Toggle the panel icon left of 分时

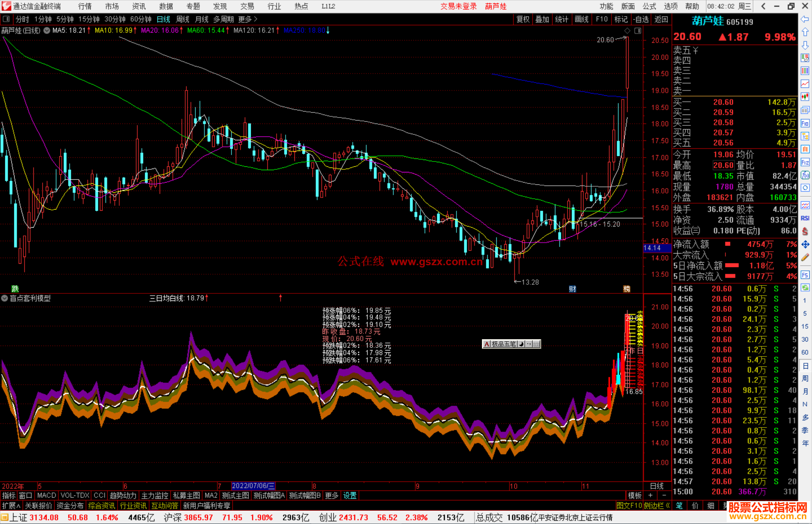click(6, 19)
